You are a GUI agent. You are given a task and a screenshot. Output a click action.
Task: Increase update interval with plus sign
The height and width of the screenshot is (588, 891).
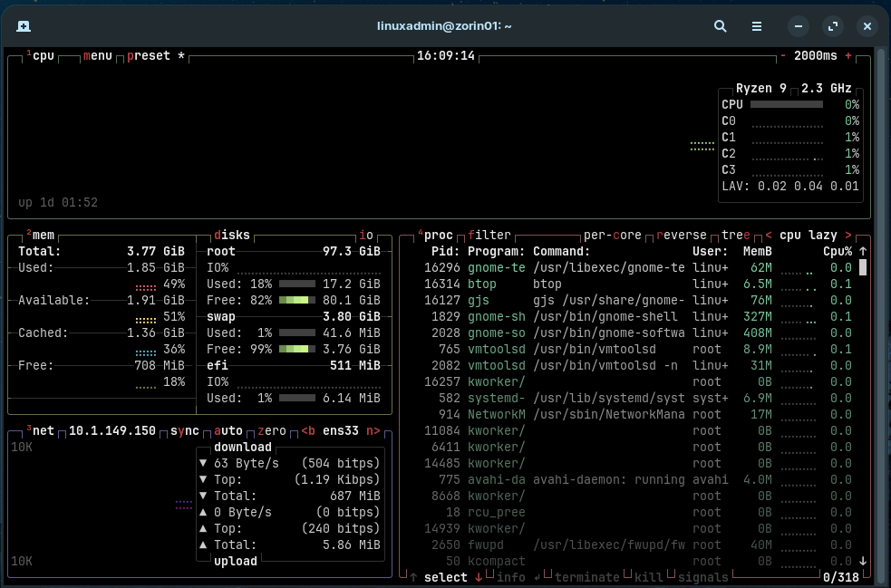(848, 56)
